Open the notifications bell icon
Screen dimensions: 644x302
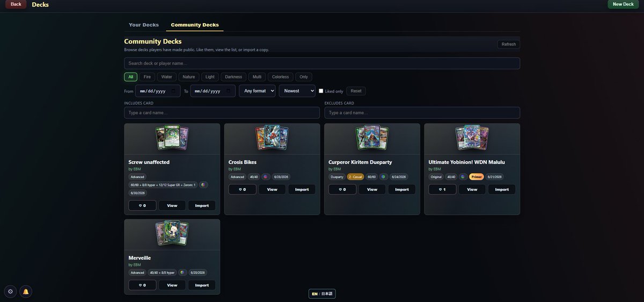(x=26, y=292)
